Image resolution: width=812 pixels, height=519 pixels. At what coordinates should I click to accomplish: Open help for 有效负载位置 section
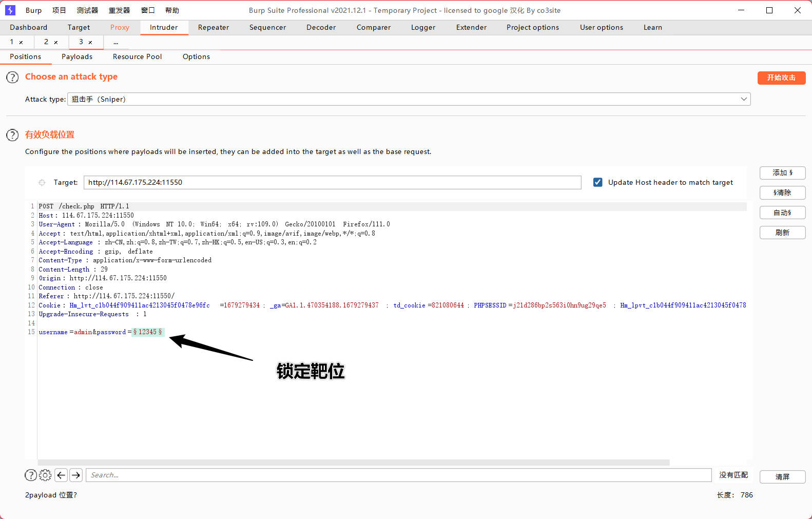[x=12, y=135]
